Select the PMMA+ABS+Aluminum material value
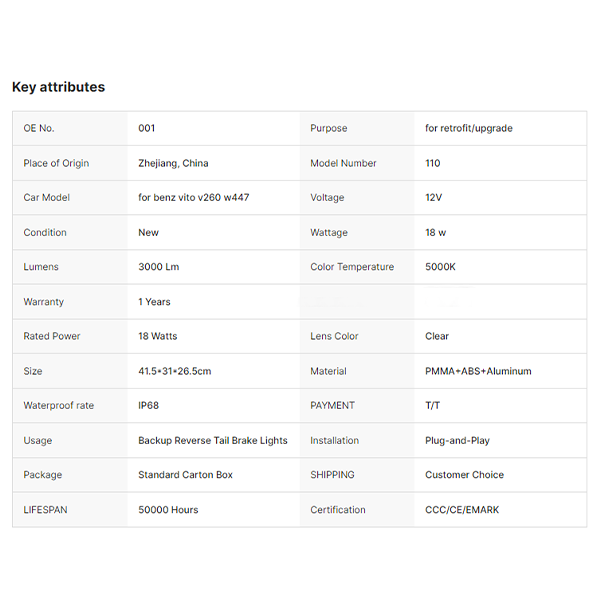This screenshot has height=600, width=600. pos(478,371)
